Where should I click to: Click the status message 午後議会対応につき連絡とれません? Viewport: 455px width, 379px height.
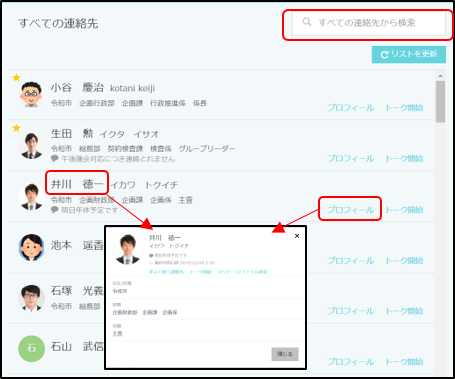pyautogui.click(x=118, y=159)
